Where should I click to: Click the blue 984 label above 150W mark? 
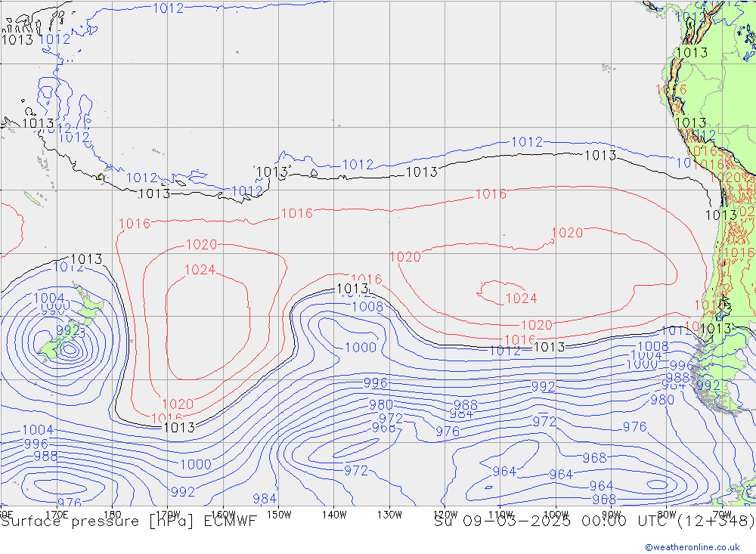[265, 499]
